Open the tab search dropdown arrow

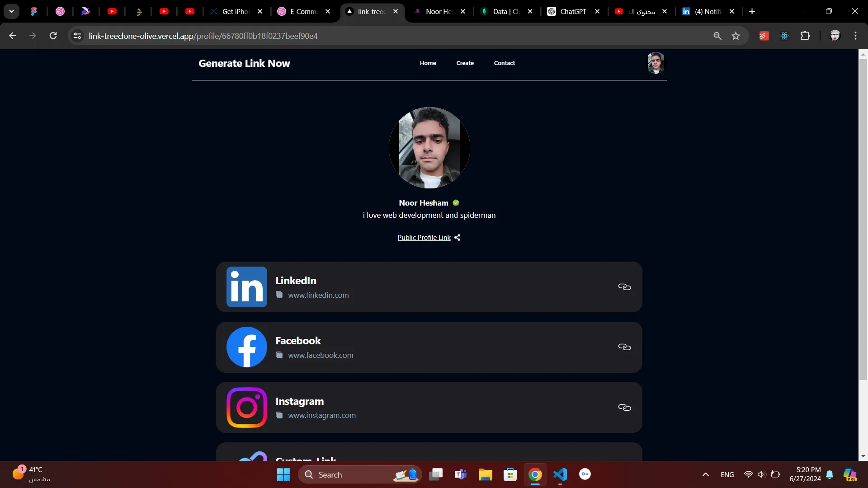click(x=11, y=11)
